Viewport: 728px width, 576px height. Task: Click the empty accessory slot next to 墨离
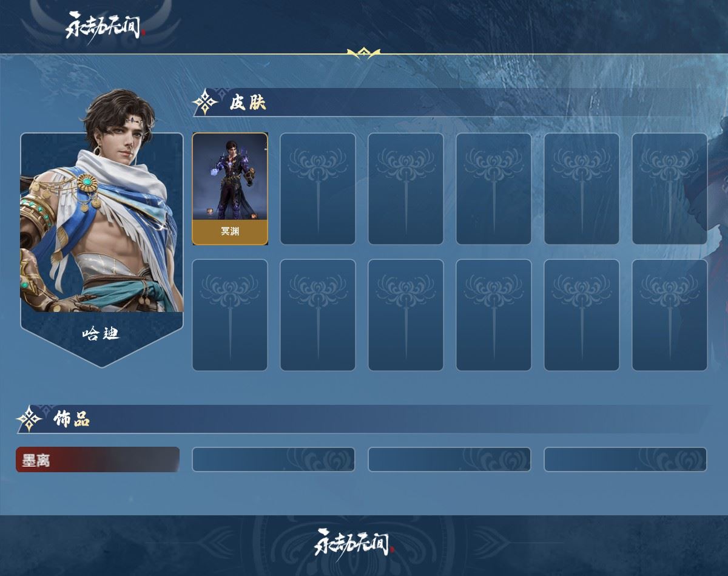(x=274, y=459)
